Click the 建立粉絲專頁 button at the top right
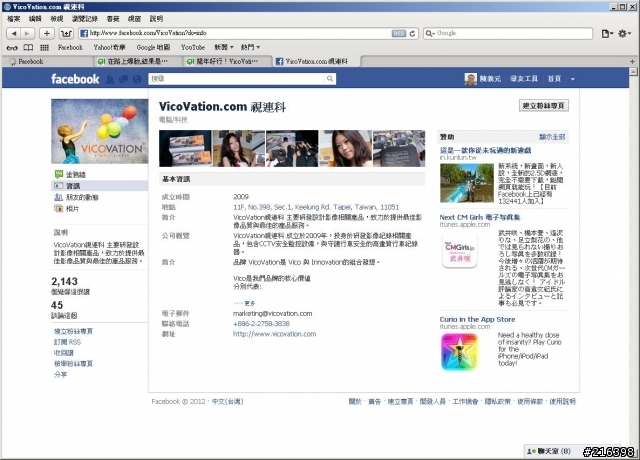 (544, 106)
